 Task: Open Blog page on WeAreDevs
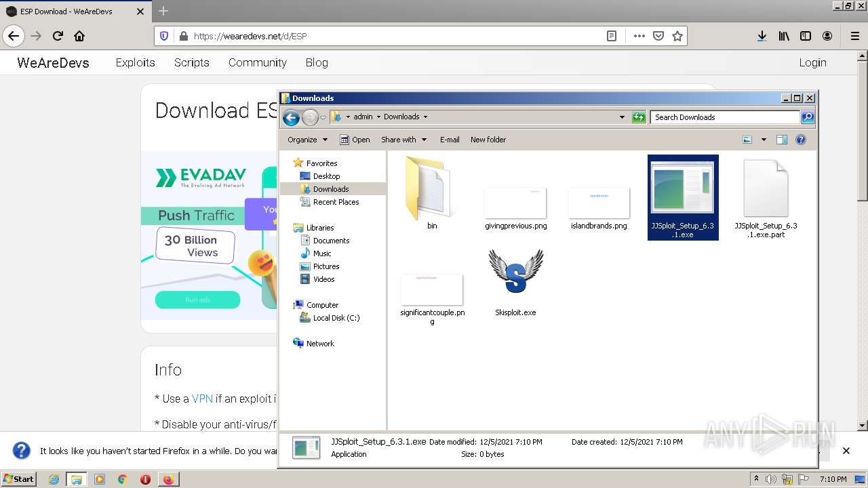click(317, 62)
